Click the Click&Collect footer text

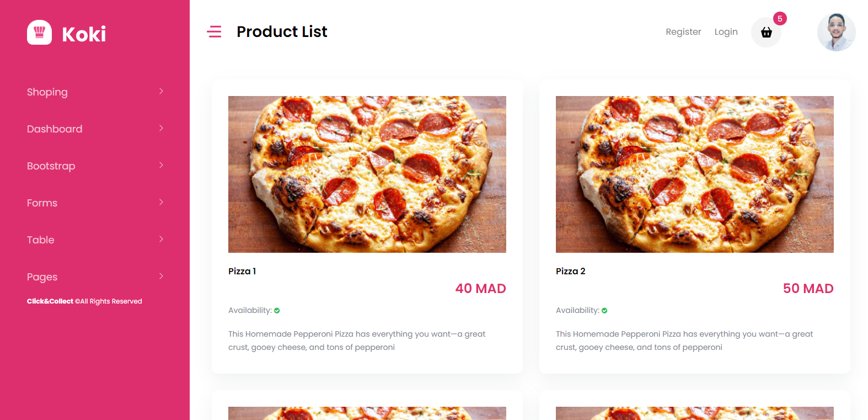(50, 301)
